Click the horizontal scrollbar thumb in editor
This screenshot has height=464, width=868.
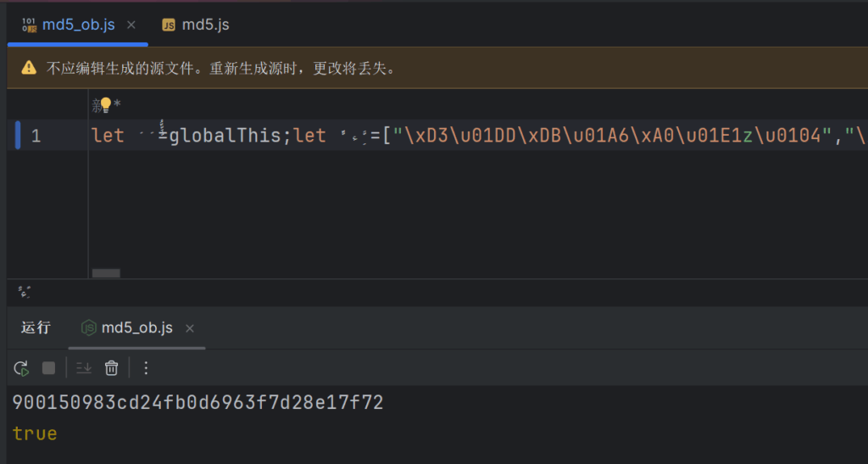tap(106, 273)
